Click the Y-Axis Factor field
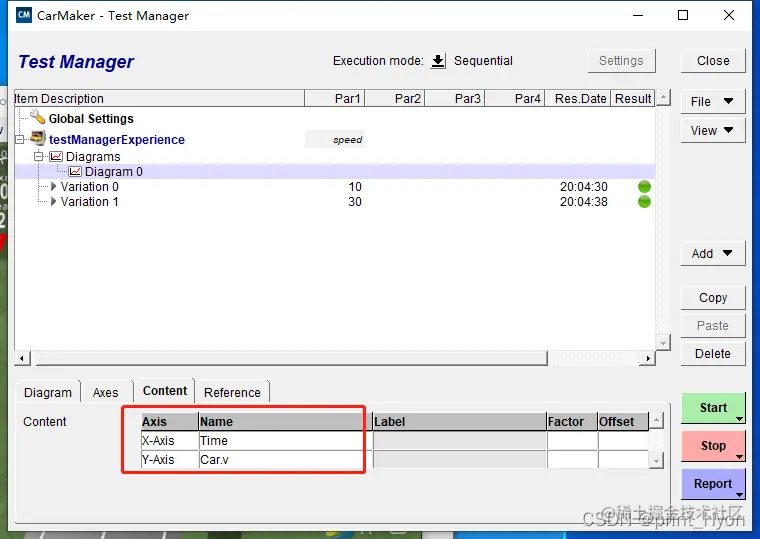 point(572,460)
